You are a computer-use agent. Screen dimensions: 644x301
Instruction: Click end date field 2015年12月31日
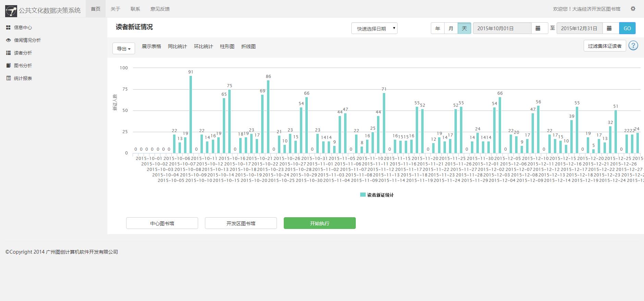tap(580, 28)
